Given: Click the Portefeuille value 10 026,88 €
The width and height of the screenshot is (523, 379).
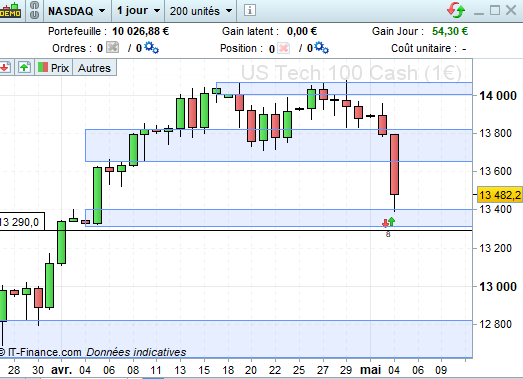Looking at the screenshot, I should [x=140, y=31].
